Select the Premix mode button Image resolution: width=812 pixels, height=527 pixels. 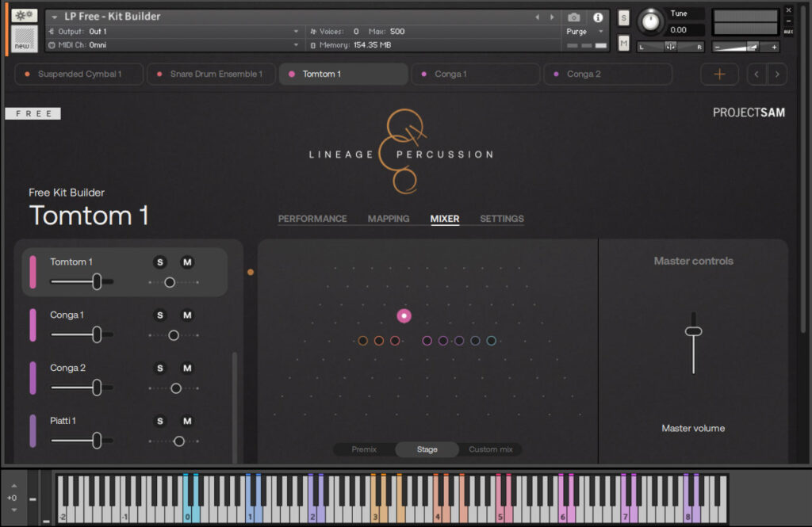point(364,449)
